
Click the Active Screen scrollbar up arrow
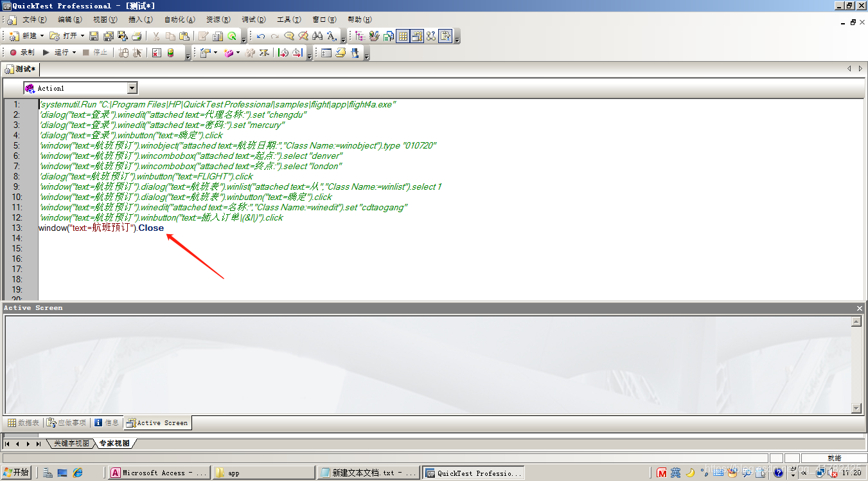[x=856, y=322]
